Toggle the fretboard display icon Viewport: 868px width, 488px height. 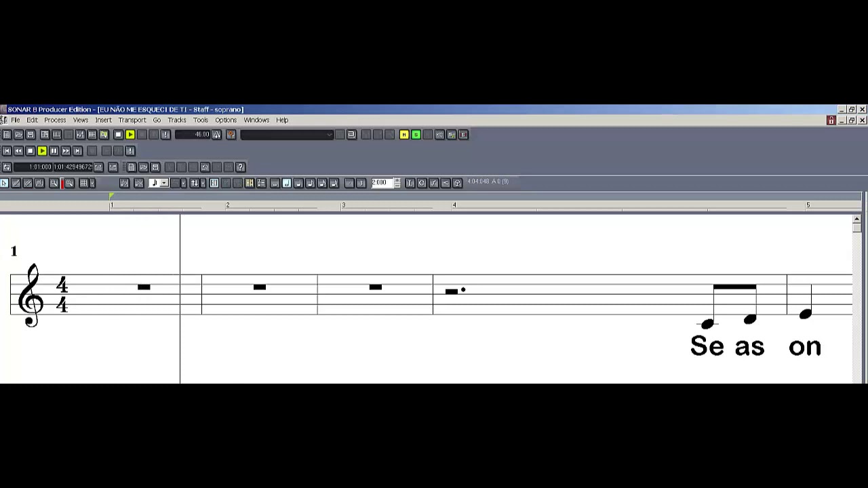click(x=250, y=183)
